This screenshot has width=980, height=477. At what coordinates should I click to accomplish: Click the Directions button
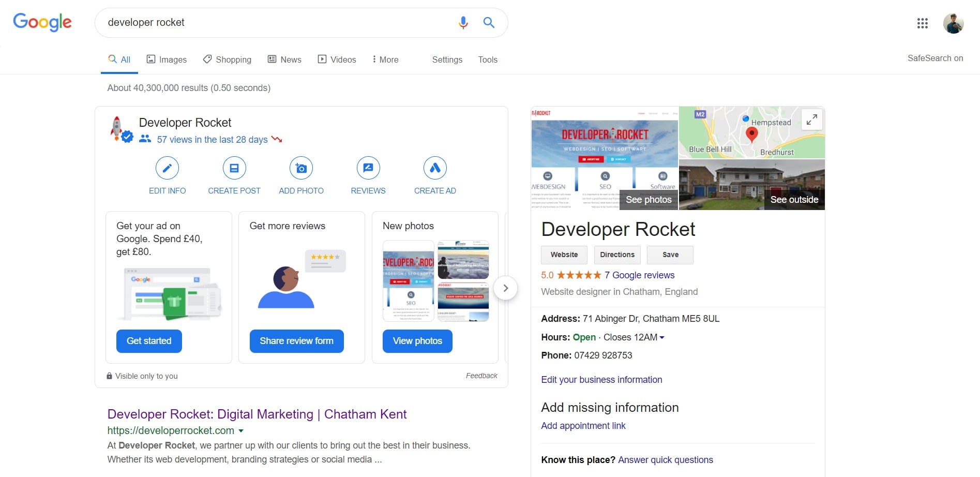click(617, 255)
